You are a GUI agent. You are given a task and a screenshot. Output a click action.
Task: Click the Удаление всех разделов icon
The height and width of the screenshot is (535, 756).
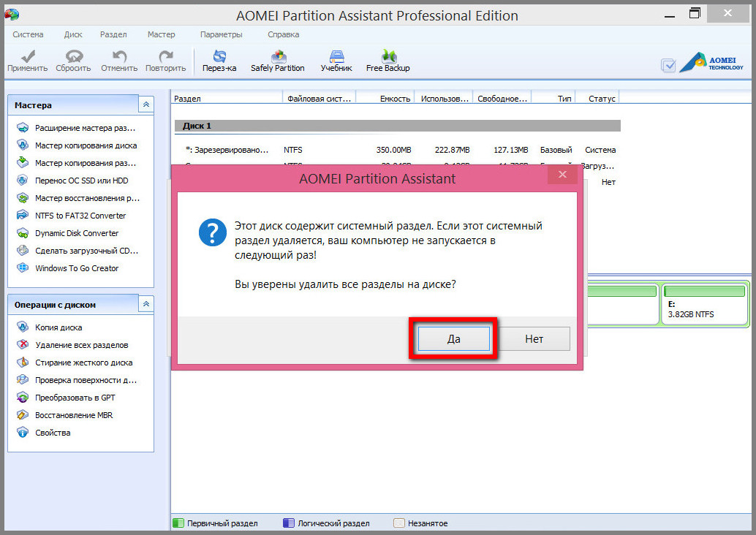[23, 345]
